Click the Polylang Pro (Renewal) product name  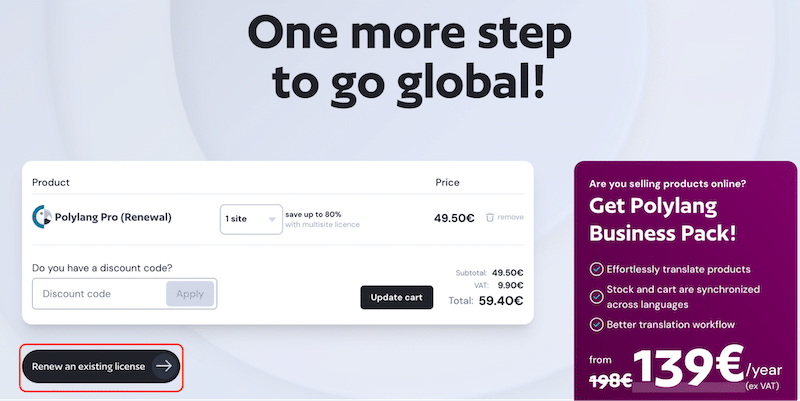click(x=113, y=217)
